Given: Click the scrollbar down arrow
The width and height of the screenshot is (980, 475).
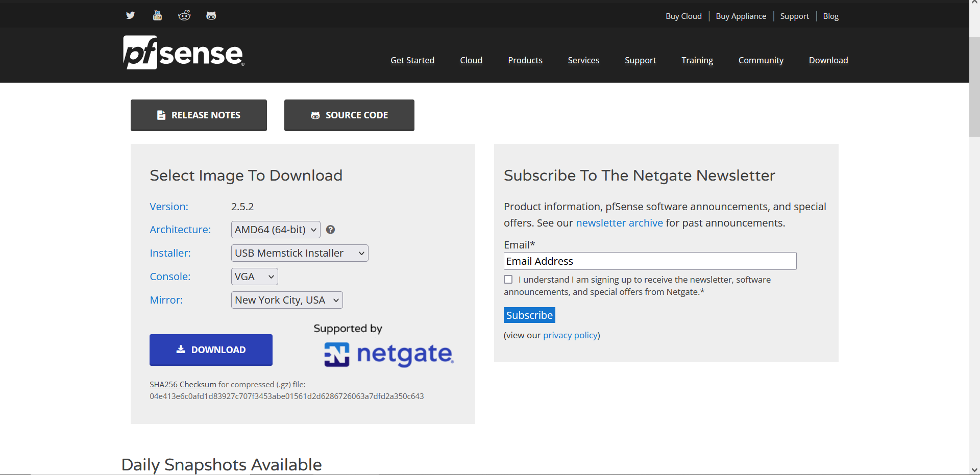Looking at the screenshot, I should [974, 470].
